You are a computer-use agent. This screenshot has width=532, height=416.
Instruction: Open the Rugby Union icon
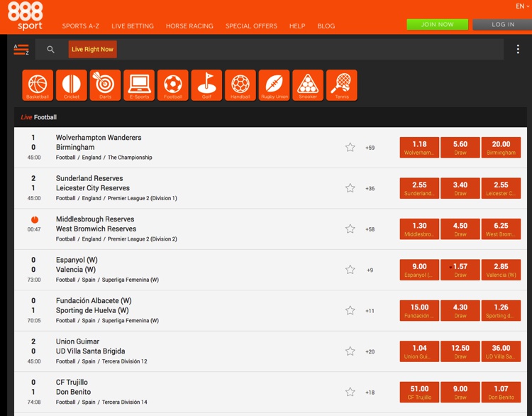coord(274,85)
